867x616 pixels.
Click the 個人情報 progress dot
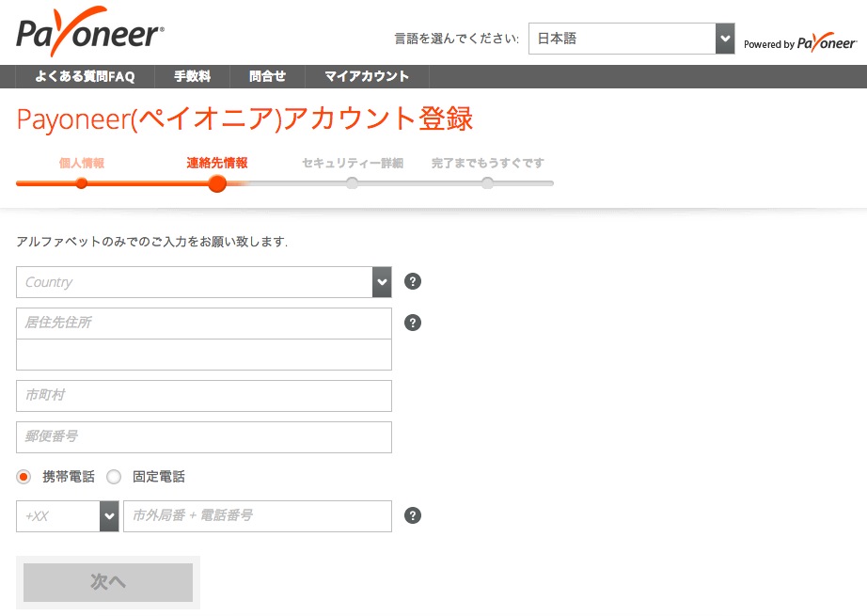point(81,183)
